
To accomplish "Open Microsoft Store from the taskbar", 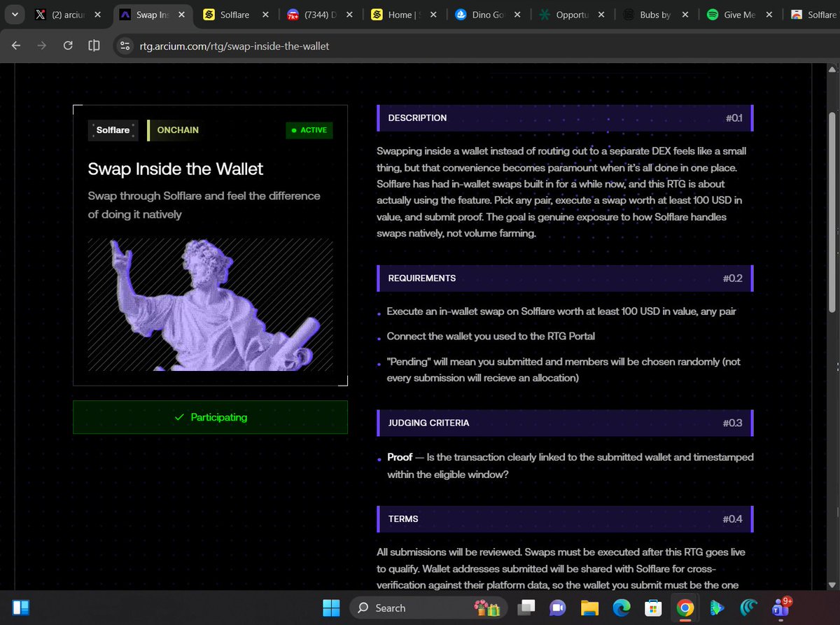I will [x=652, y=608].
